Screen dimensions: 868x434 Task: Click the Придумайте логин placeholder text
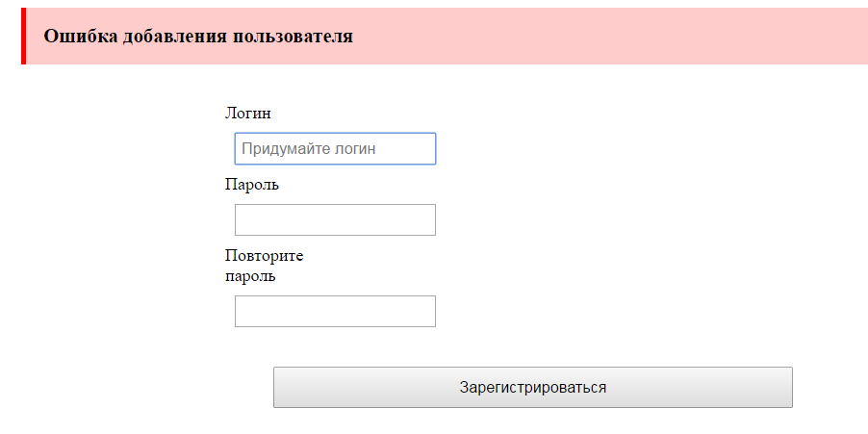[x=308, y=149]
